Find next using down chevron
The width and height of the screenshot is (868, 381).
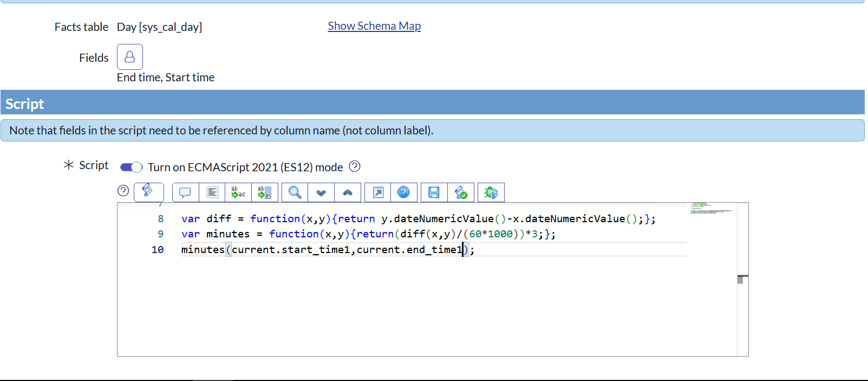[x=321, y=192]
